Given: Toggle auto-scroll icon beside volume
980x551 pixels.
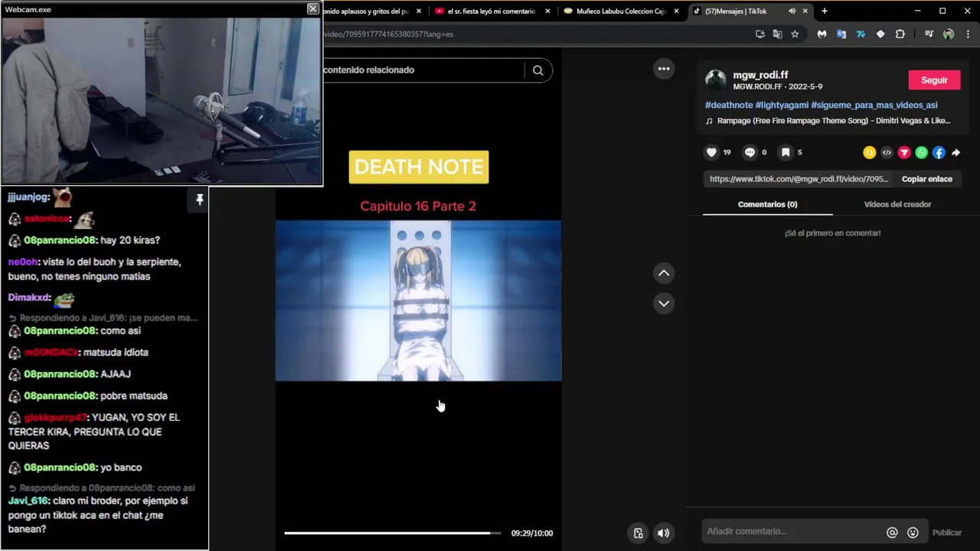Looking at the screenshot, I should coord(639,533).
